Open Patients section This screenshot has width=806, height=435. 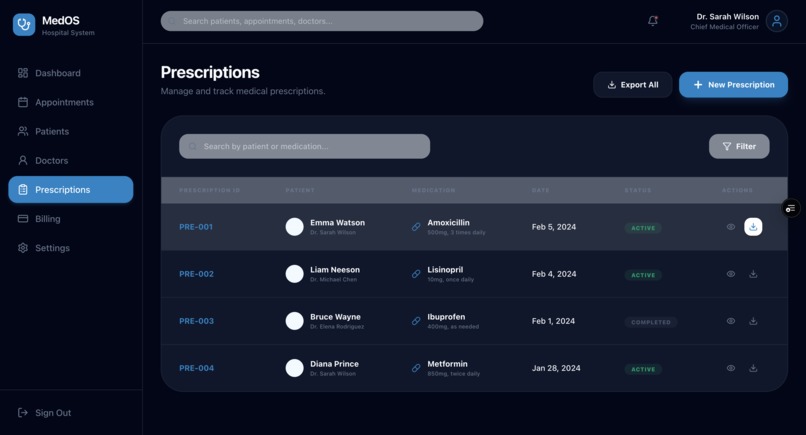(70, 132)
